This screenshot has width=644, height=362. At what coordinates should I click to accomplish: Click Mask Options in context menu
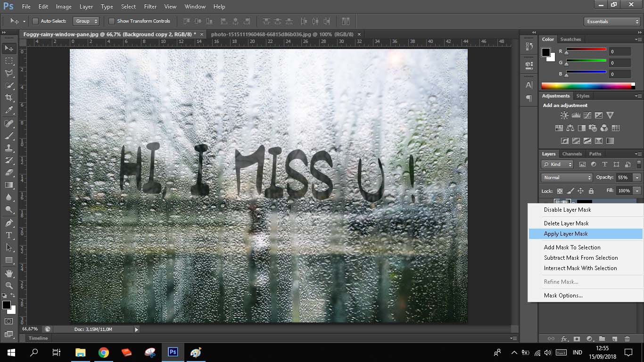pos(563,296)
